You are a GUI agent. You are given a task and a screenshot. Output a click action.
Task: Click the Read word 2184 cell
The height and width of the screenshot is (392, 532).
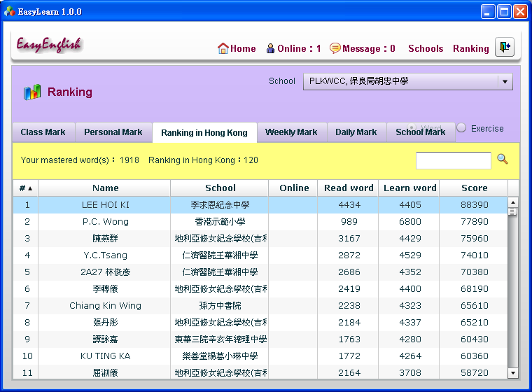point(349,323)
